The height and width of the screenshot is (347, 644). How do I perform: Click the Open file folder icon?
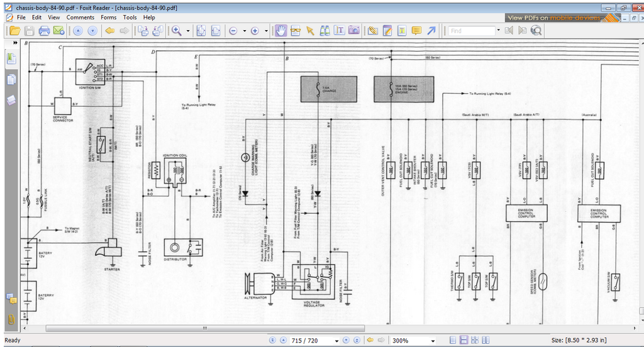pyautogui.click(x=14, y=30)
